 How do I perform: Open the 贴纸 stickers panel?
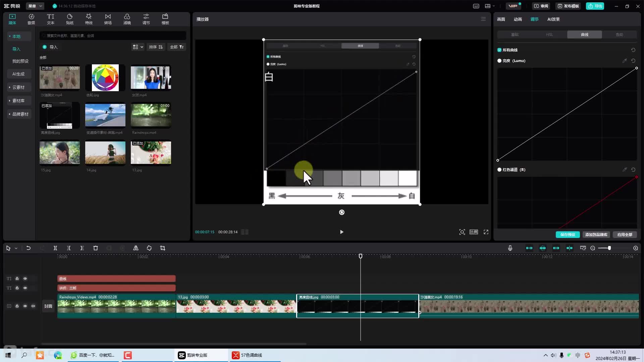click(x=69, y=19)
